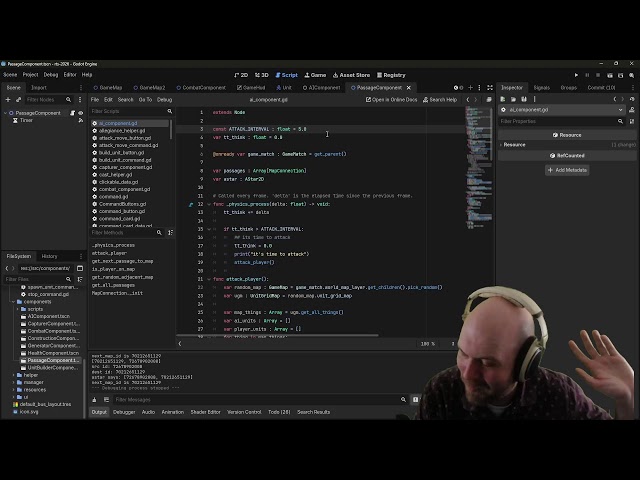Toggle the scripts panel with arrow icon
The width and height of the screenshot is (640, 480).
[x=180, y=344]
